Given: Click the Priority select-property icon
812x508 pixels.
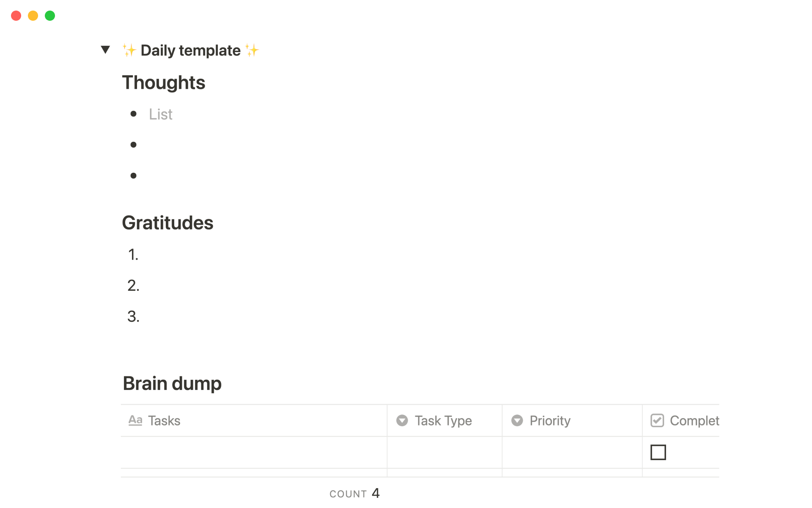Looking at the screenshot, I should (x=517, y=420).
